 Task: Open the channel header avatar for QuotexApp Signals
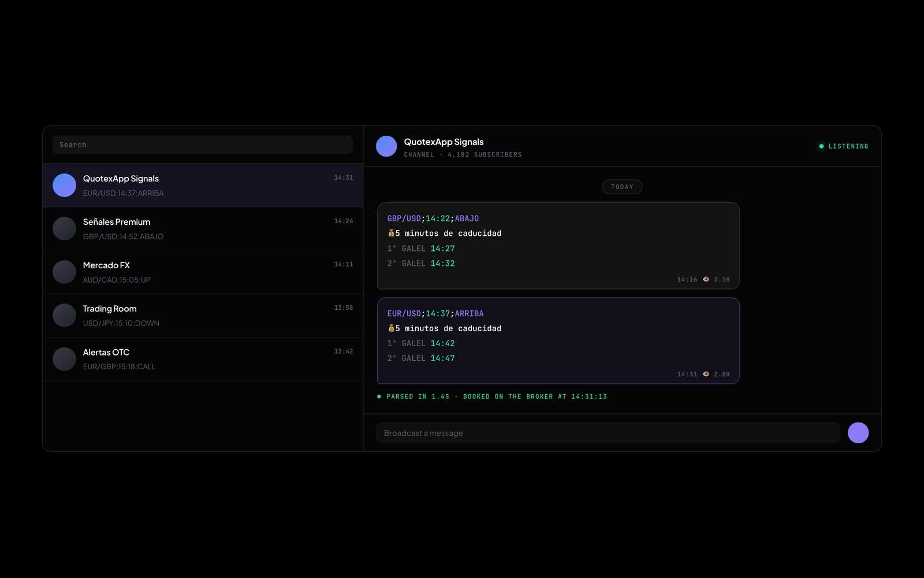(x=386, y=146)
